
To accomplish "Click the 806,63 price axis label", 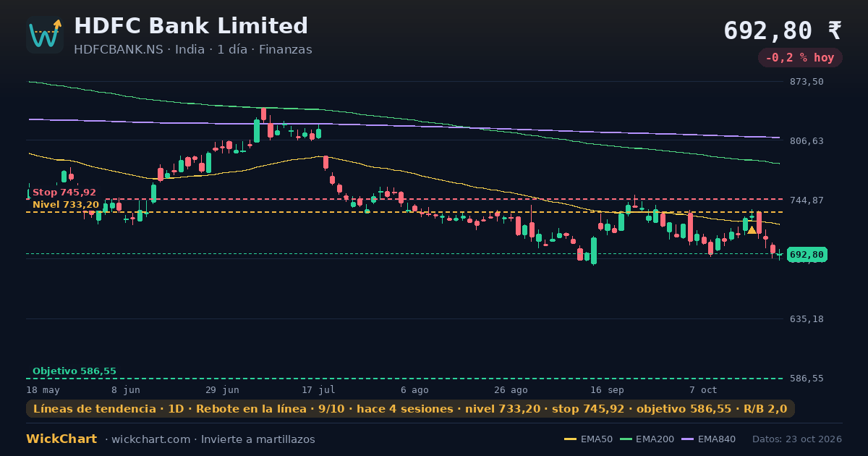I will pyautogui.click(x=807, y=141).
